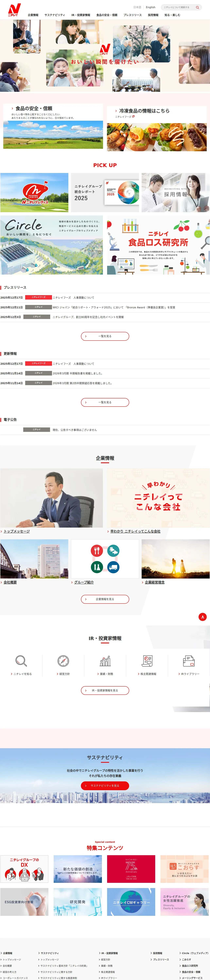The width and height of the screenshot is (210, 980).
Task: Open the ニチレイ食品ロス研究所 banner
Action: pyautogui.click(x=158, y=245)
